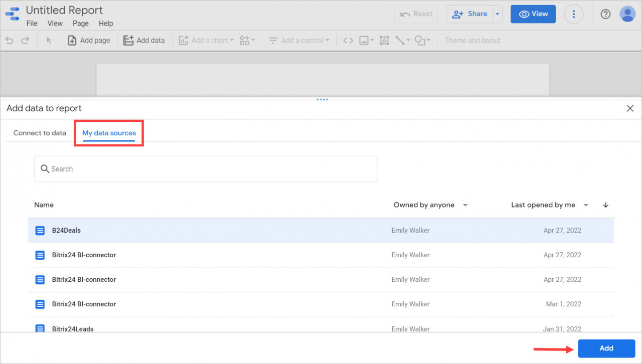Open the File menu
This screenshot has width=642, height=364.
coord(32,24)
